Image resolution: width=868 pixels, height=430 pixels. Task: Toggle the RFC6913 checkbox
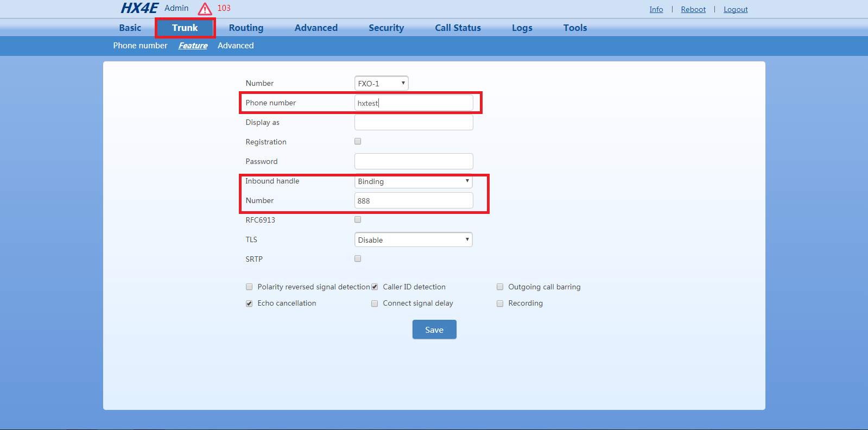pos(358,219)
